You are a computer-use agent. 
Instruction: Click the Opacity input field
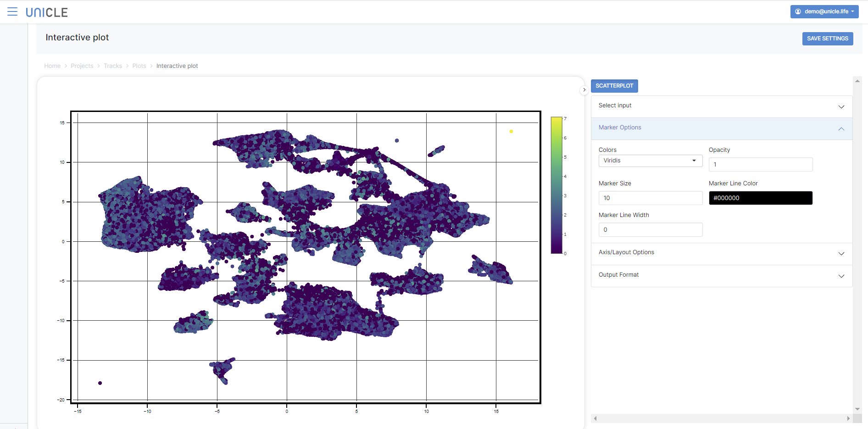(760, 164)
